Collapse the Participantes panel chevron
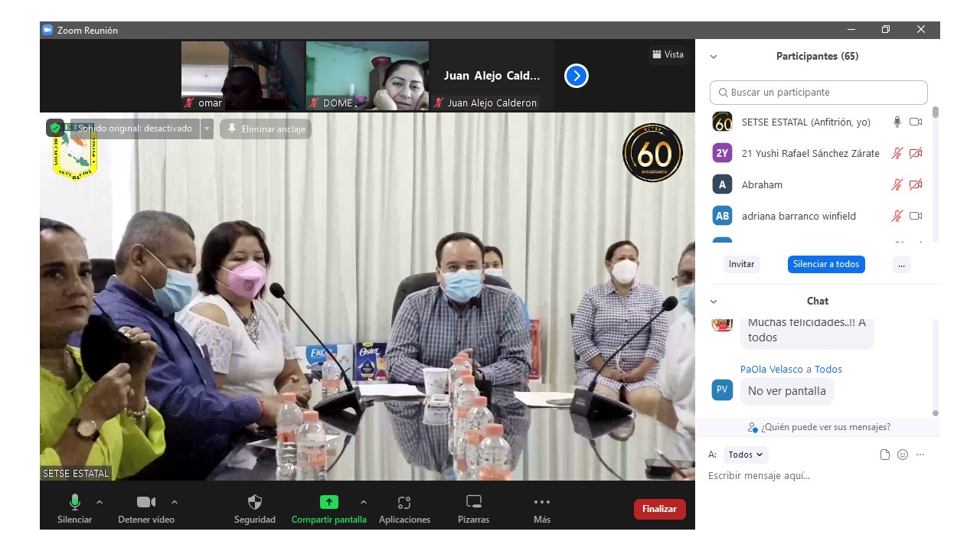Image resolution: width=980 pixels, height=551 pixels. pyautogui.click(x=714, y=57)
